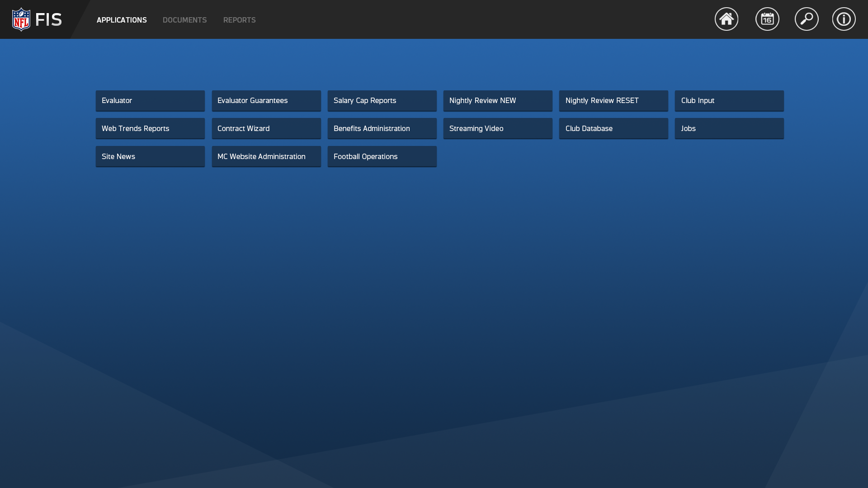Viewport: 868px width, 488px height.
Task: Open the Evaluator application
Action: [150, 100]
